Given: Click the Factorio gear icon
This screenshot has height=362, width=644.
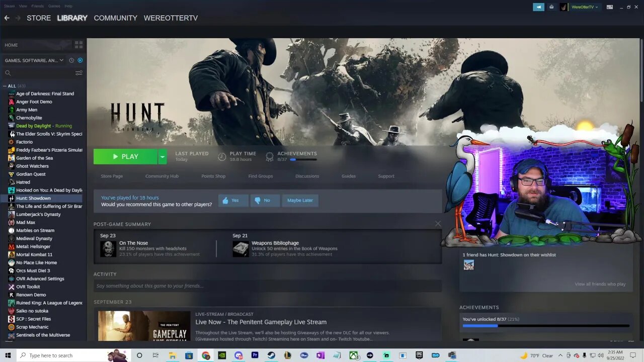Looking at the screenshot, I should tap(12, 142).
